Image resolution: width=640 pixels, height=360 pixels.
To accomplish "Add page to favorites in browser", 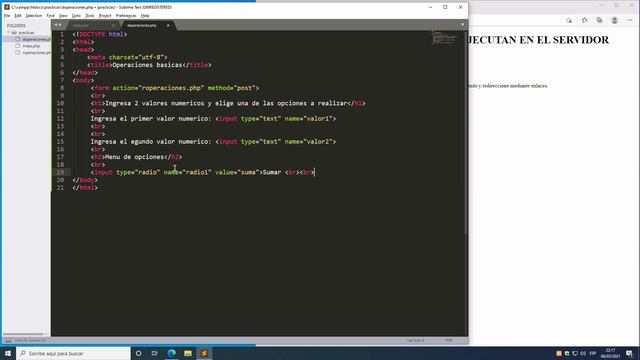I will [x=569, y=20].
